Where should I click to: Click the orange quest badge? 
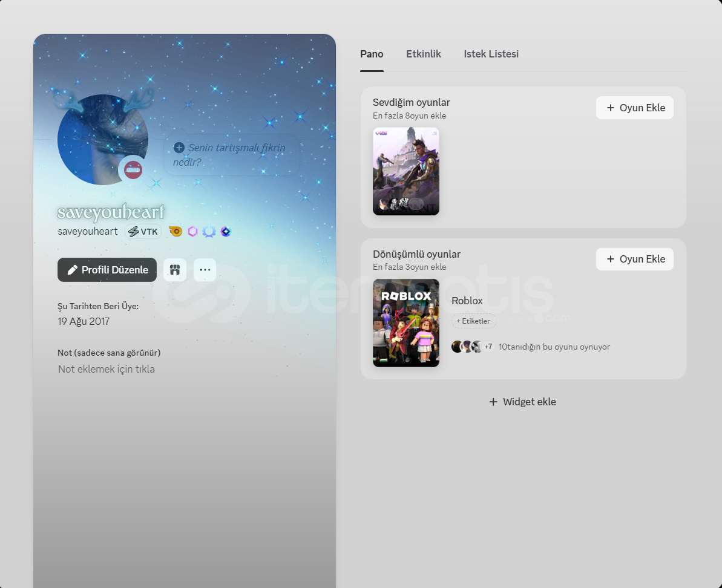(175, 232)
